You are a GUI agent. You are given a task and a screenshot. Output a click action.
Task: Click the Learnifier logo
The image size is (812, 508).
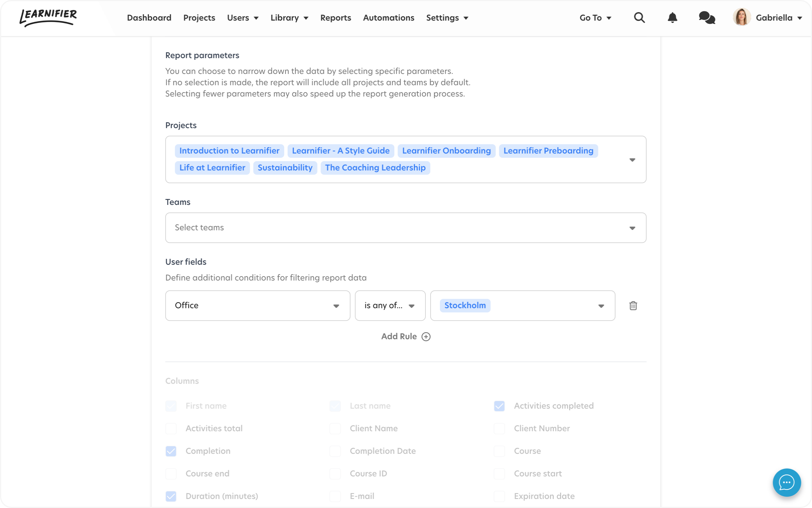coord(48,17)
